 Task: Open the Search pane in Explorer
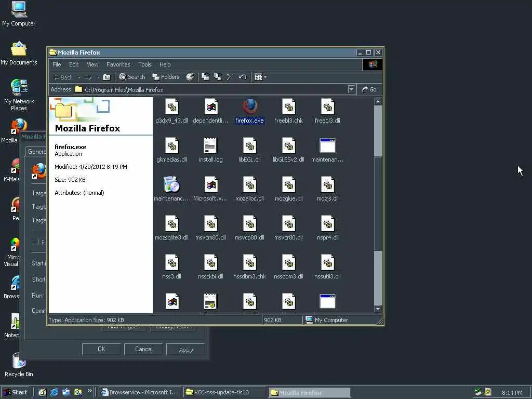[132, 77]
